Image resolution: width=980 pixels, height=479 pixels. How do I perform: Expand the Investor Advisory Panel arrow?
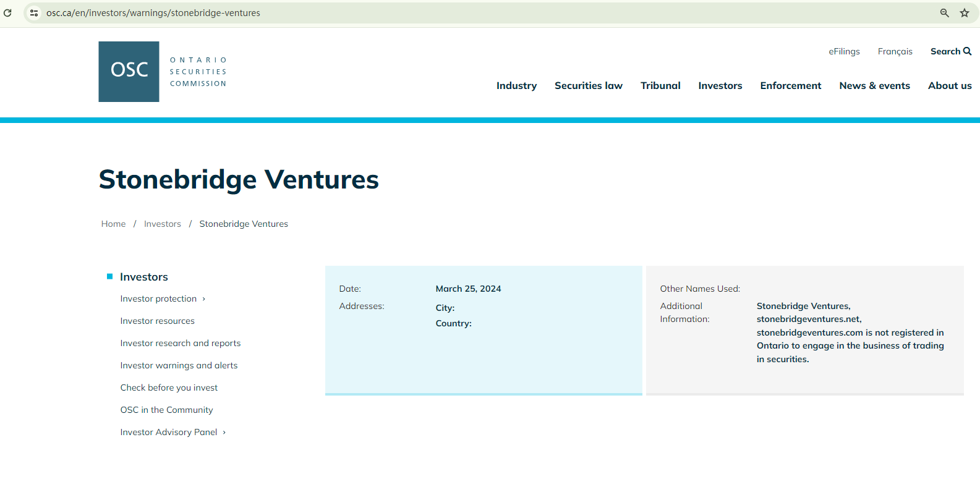click(x=224, y=433)
